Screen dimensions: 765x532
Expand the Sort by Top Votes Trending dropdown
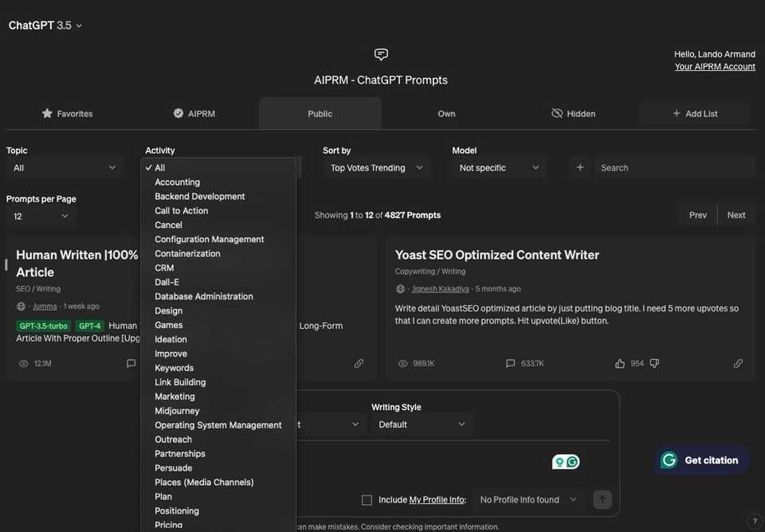click(x=376, y=168)
